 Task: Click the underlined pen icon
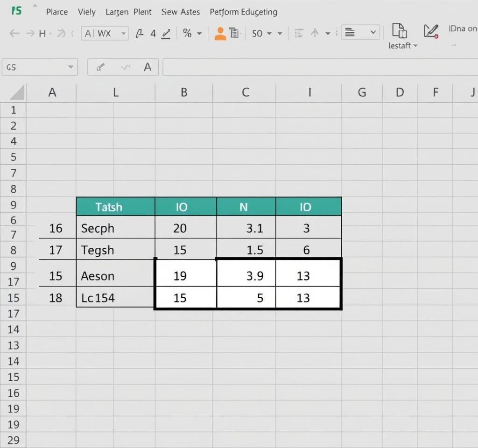coord(166,33)
